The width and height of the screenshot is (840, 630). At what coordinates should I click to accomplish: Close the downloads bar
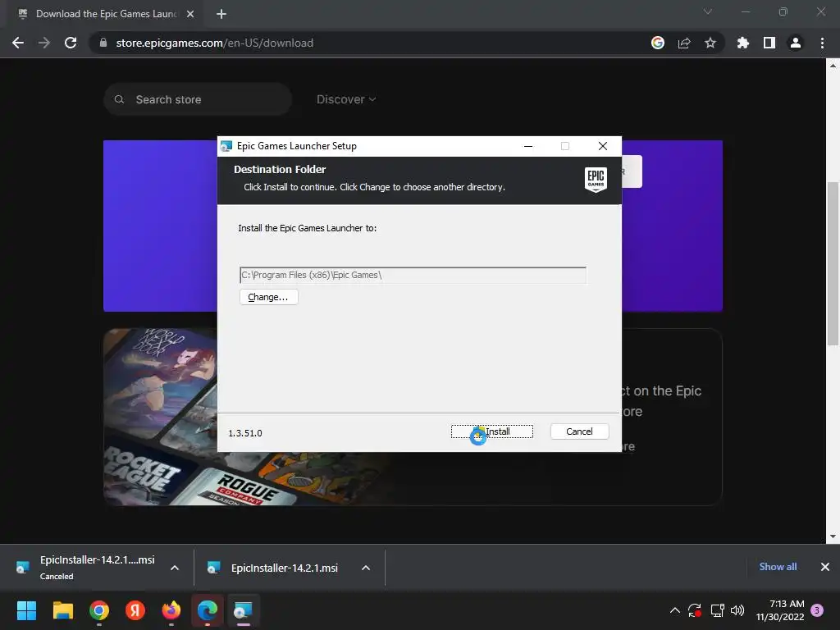[x=825, y=567]
